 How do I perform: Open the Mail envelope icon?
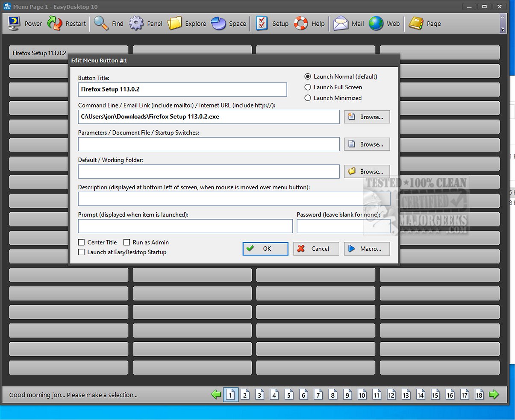click(341, 23)
